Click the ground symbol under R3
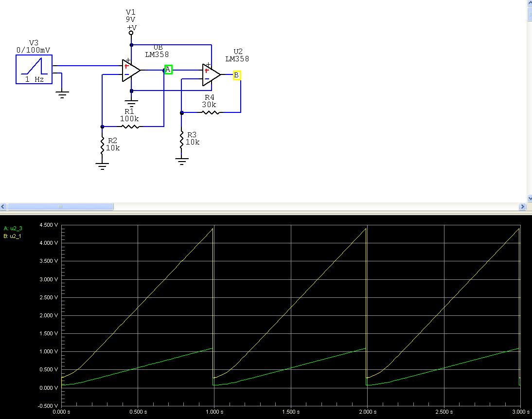 coord(182,161)
